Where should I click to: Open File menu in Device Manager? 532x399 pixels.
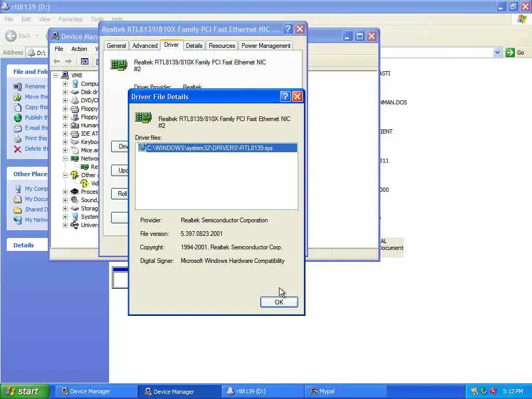click(x=59, y=49)
